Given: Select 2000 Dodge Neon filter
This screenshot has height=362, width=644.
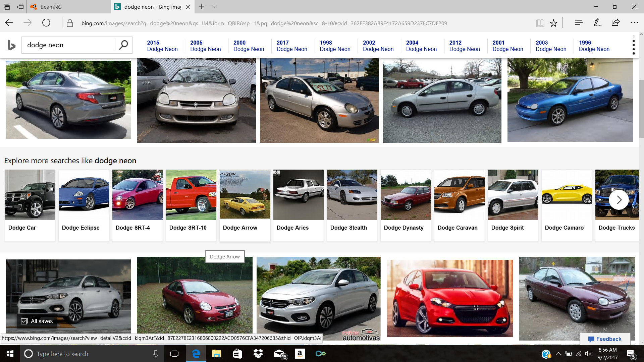Looking at the screenshot, I should pos(249,46).
